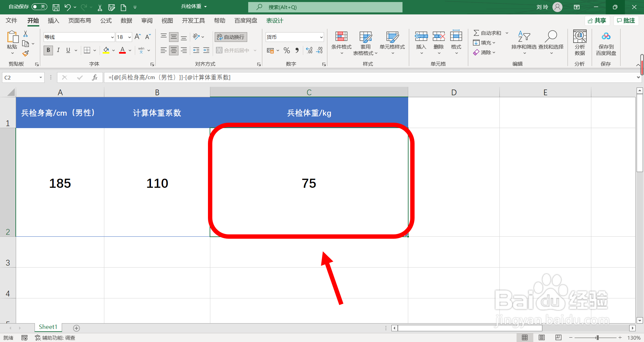This screenshot has height=342, width=644.
Task: Align text to the right
Action: (184, 50)
